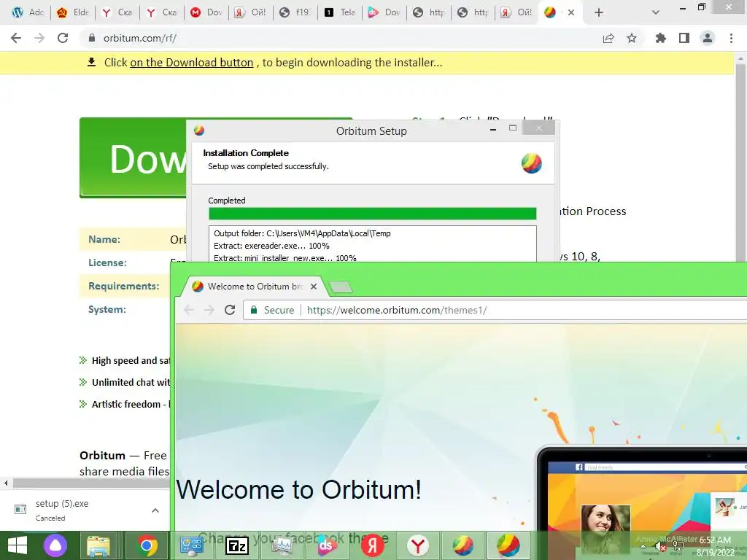Open a new Chrome tab

coord(599,12)
